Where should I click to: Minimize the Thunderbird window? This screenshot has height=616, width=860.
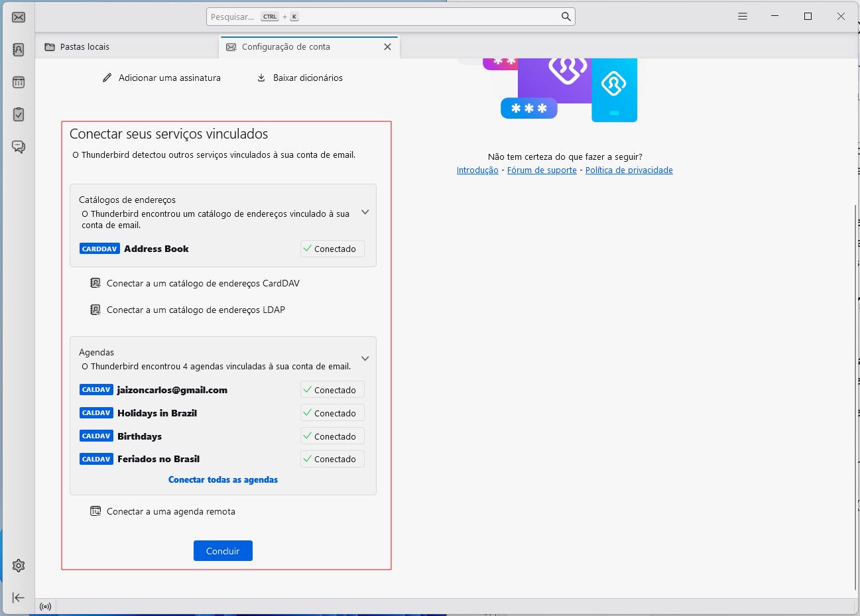pyautogui.click(x=775, y=17)
